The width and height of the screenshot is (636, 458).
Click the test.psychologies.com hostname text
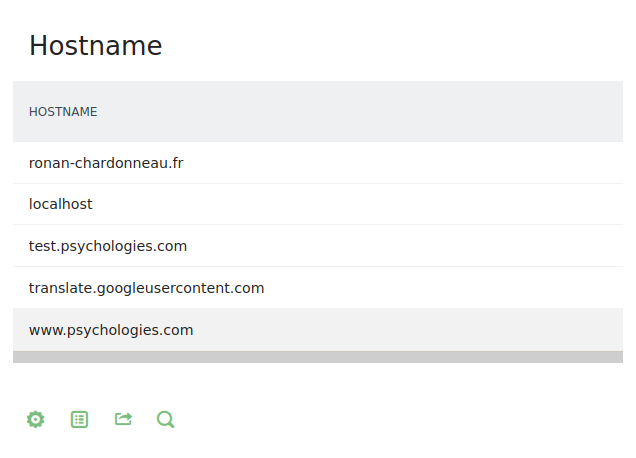pyautogui.click(x=108, y=246)
